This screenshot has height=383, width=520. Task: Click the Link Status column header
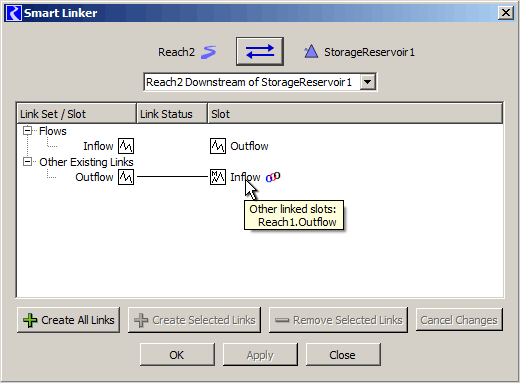coord(172,114)
